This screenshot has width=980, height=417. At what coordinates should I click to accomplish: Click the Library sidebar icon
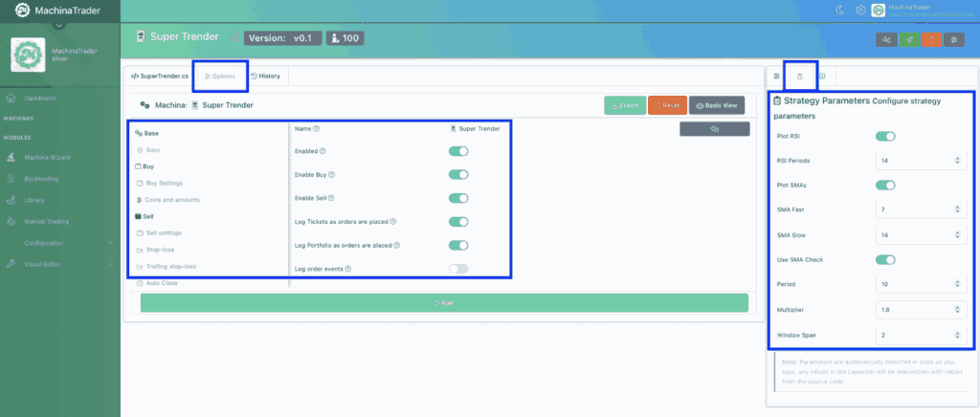coord(11,201)
